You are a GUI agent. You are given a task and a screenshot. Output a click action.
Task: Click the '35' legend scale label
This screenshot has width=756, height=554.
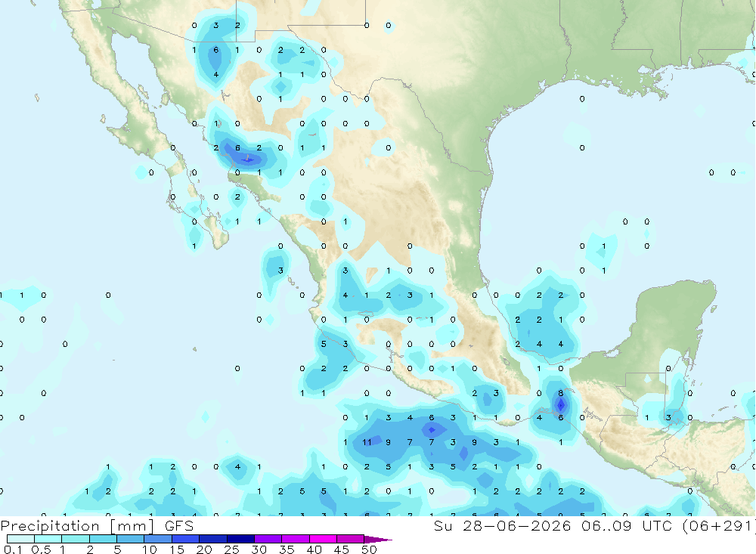click(x=287, y=549)
